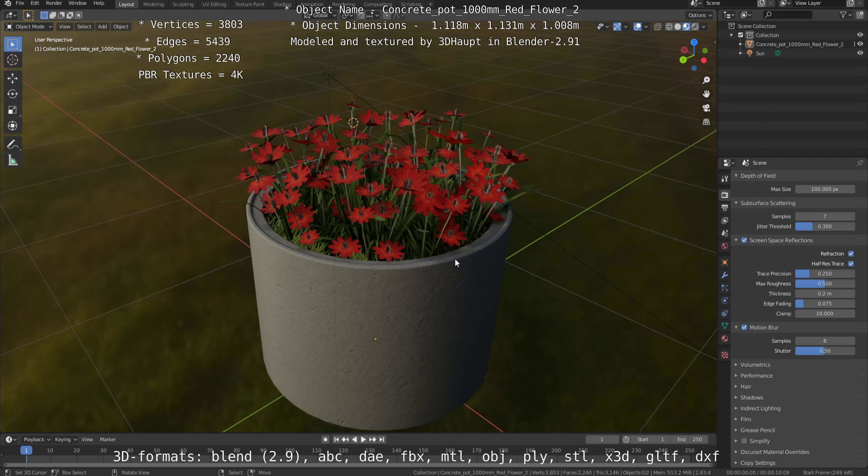Collapse the Depth of Field panel

pyautogui.click(x=757, y=176)
